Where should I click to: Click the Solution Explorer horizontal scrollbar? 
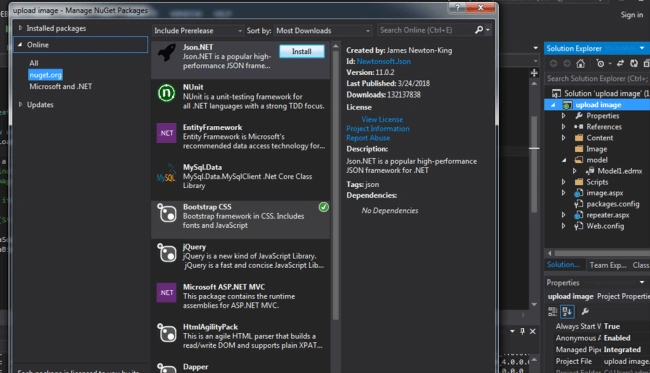point(602,253)
